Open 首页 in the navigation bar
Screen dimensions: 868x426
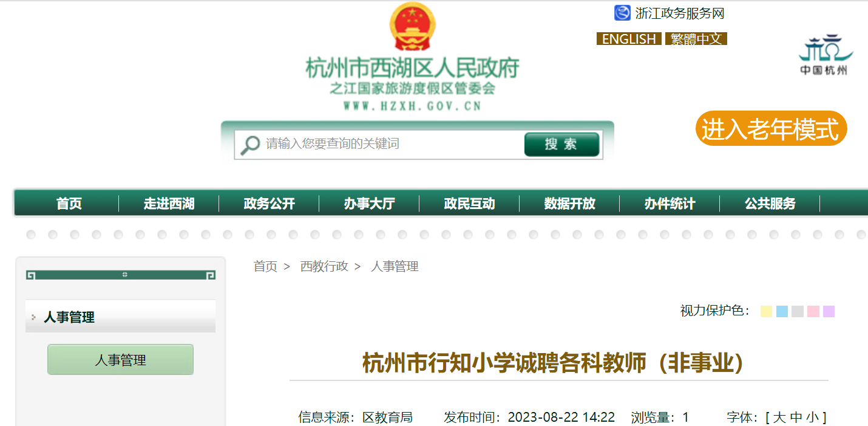pos(69,204)
